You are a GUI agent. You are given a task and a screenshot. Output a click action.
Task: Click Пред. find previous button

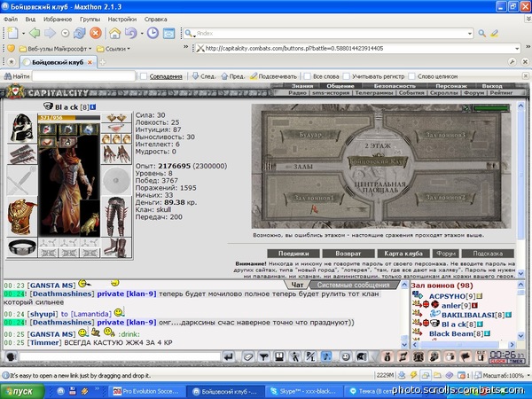point(232,76)
